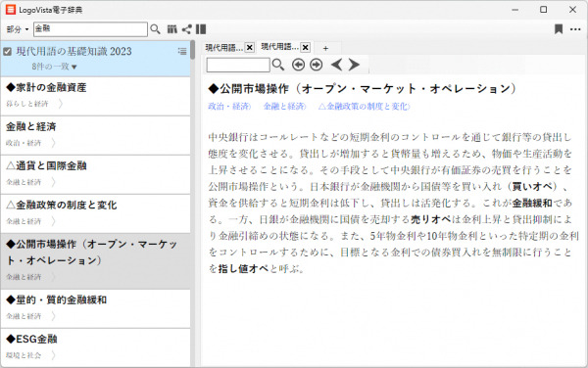Select the 量的・質的金融緩和 result entry
The image size is (588, 368).
point(96,308)
